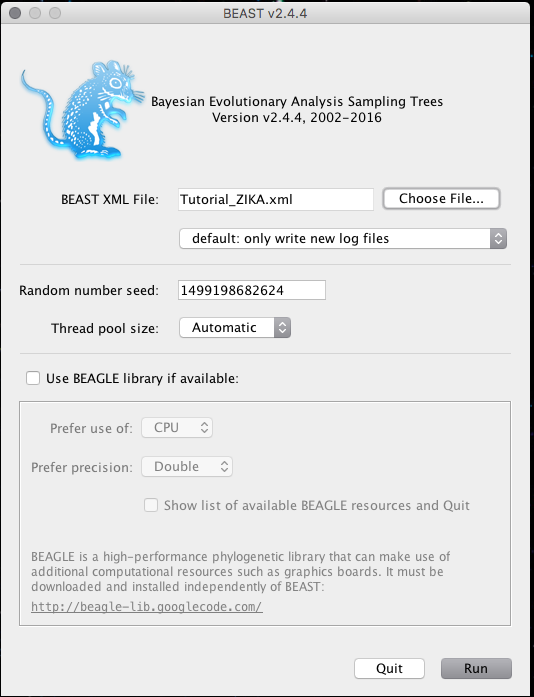The height and width of the screenshot is (697, 534).
Task: Click the Double precision selector arrows
Action: pos(225,467)
